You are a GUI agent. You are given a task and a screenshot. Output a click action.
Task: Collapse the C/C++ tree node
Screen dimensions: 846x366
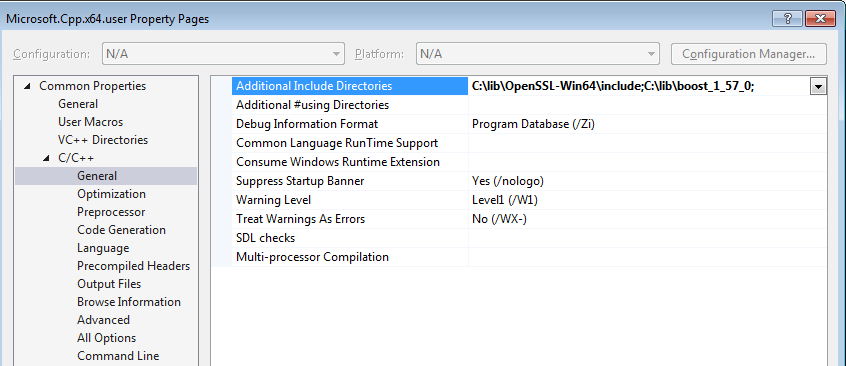46,158
